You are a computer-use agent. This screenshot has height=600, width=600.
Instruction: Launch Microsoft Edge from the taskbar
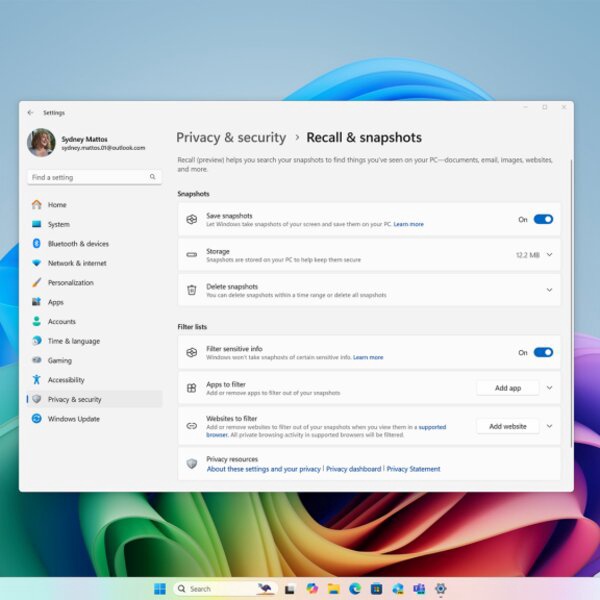(355, 589)
